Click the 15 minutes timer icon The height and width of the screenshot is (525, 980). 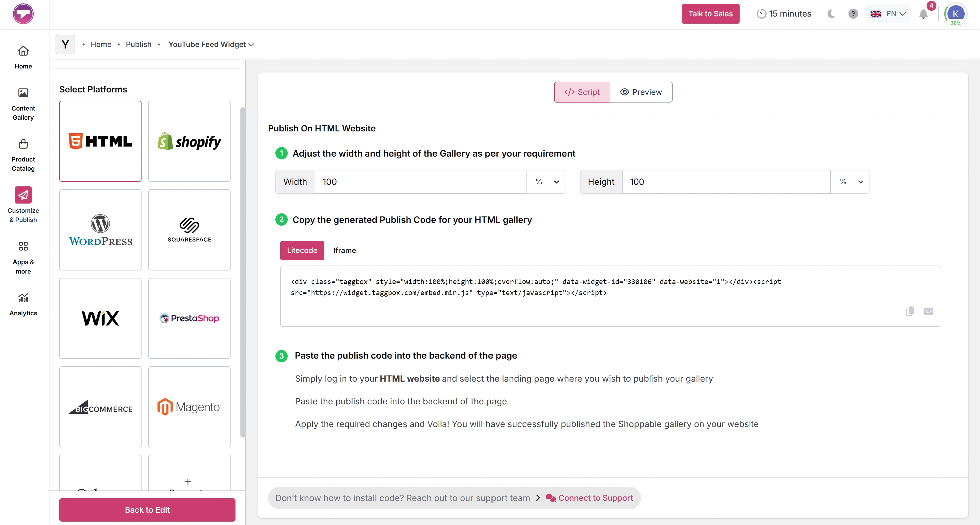[761, 14]
